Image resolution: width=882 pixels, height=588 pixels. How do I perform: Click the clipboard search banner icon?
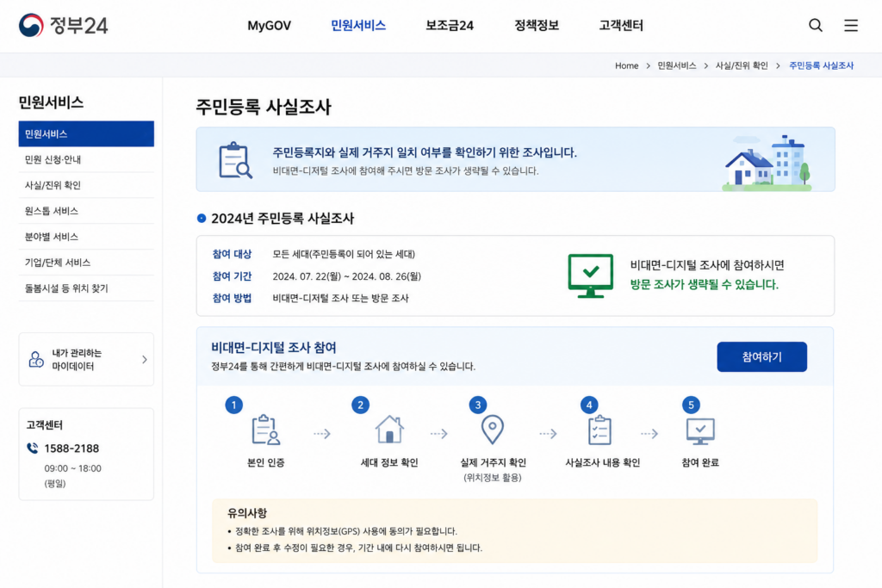pos(235,160)
